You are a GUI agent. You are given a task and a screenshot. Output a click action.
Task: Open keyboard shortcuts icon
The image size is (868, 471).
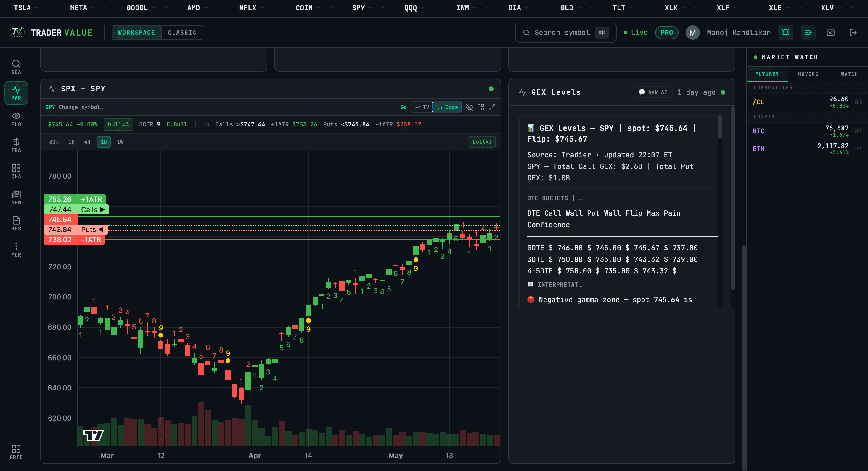[831, 33]
